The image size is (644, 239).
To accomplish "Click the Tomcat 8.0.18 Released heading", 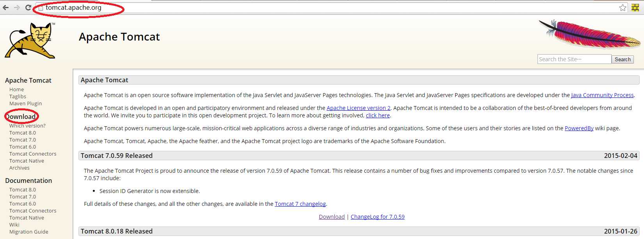I will tap(117, 231).
